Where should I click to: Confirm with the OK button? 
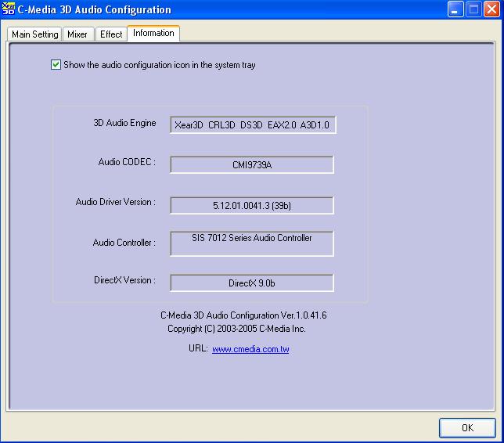click(467, 428)
